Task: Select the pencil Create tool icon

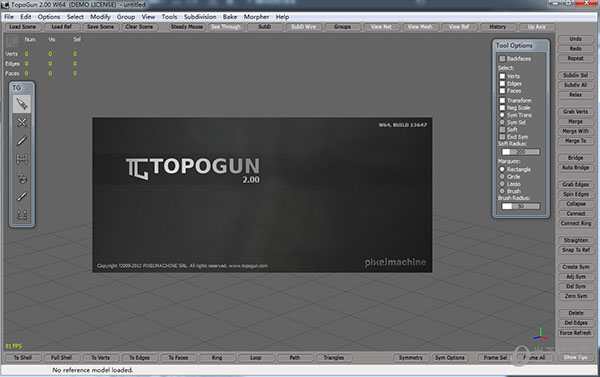Action: tap(22, 141)
